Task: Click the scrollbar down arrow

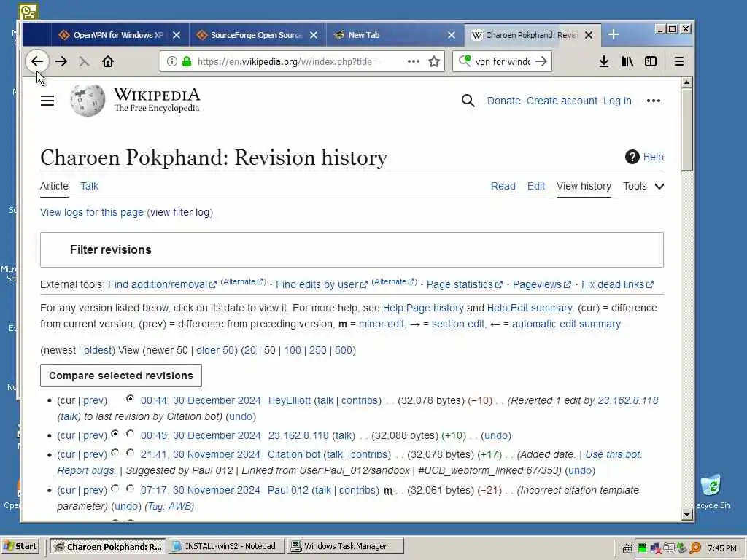Action: click(686, 515)
